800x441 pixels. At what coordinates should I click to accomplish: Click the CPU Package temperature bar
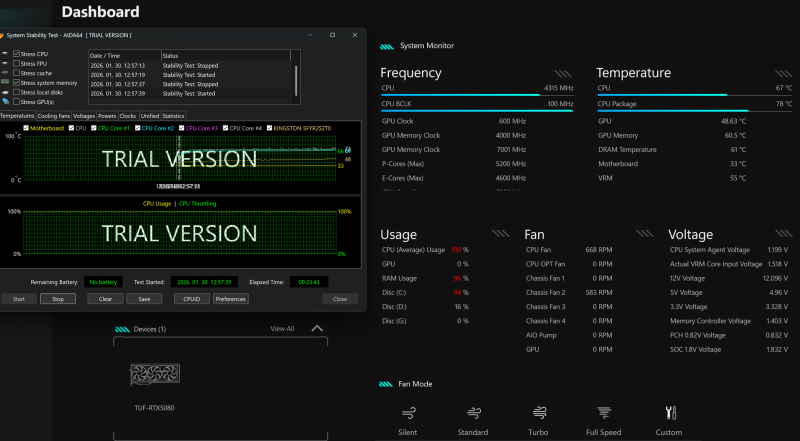coord(695,111)
